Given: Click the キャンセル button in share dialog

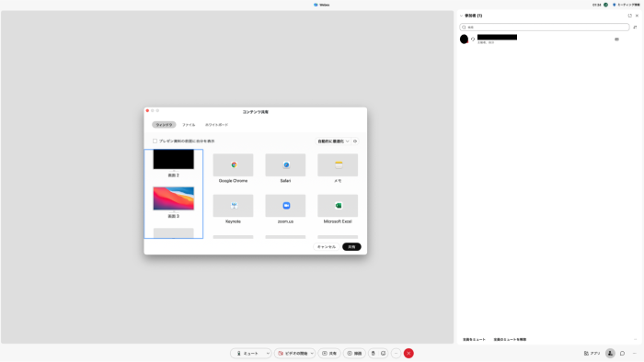Looking at the screenshot, I should pyautogui.click(x=327, y=247).
